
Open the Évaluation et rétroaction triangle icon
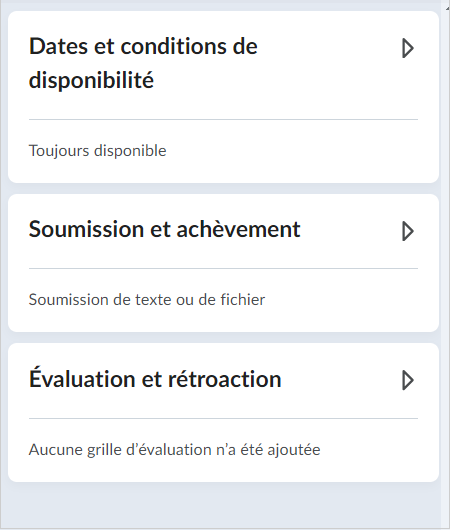[x=408, y=380]
